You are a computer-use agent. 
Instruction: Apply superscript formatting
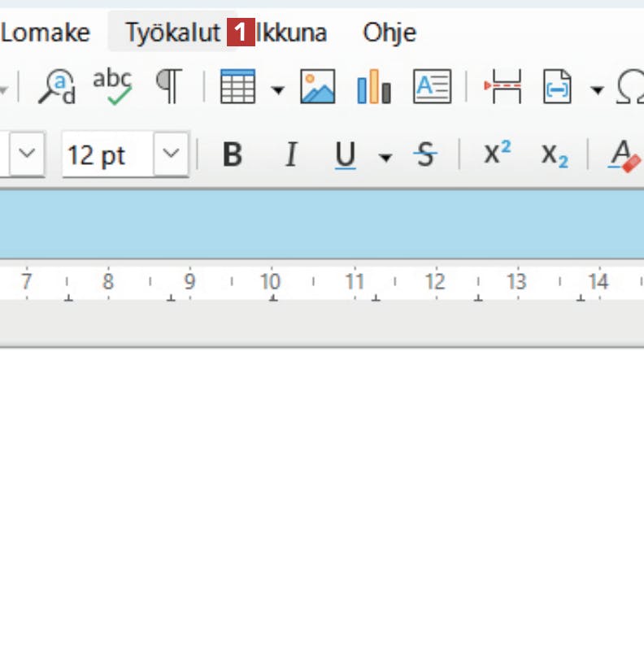[497, 153]
